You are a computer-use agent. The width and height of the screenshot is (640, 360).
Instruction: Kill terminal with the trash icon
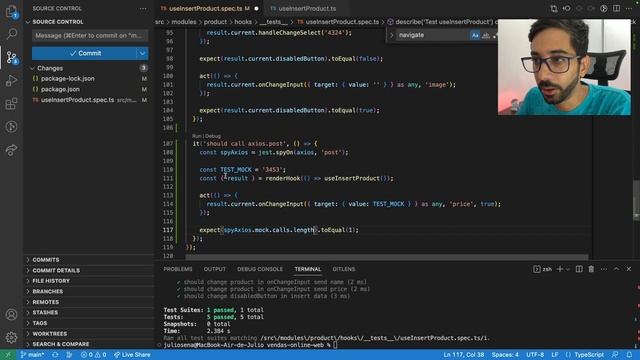[591, 269]
